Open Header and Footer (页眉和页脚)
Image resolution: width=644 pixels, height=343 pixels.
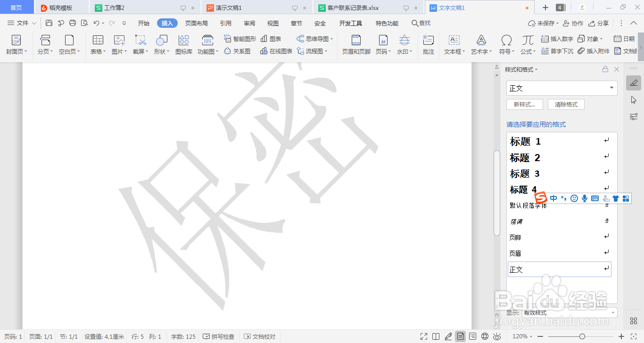pyautogui.click(x=356, y=45)
